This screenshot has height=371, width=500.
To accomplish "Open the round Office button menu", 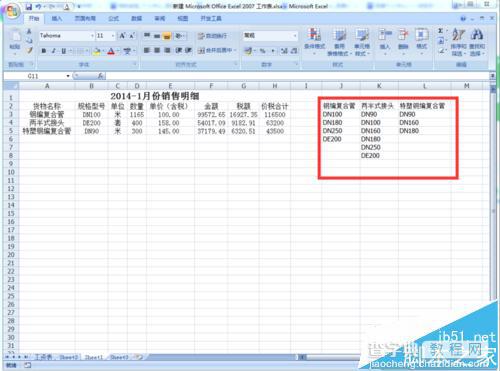I will point(12,12).
